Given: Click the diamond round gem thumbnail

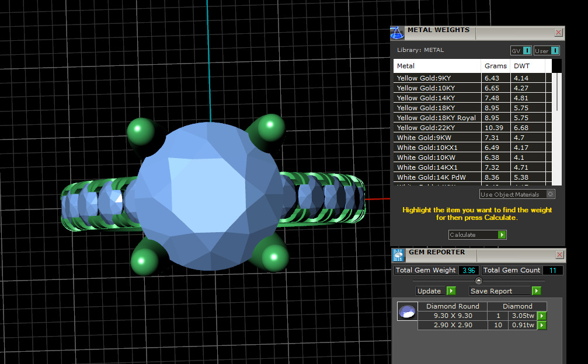Looking at the screenshot, I should click(x=407, y=311).
